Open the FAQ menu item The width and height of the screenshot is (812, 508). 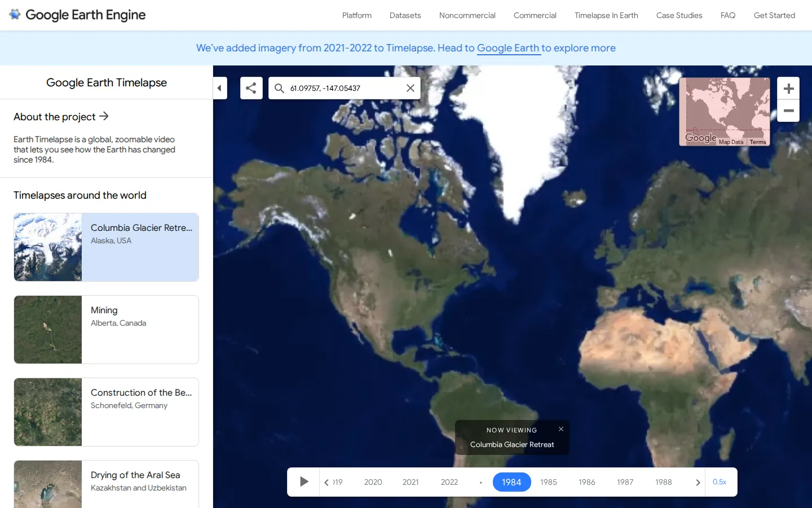[x=728, y=15]
